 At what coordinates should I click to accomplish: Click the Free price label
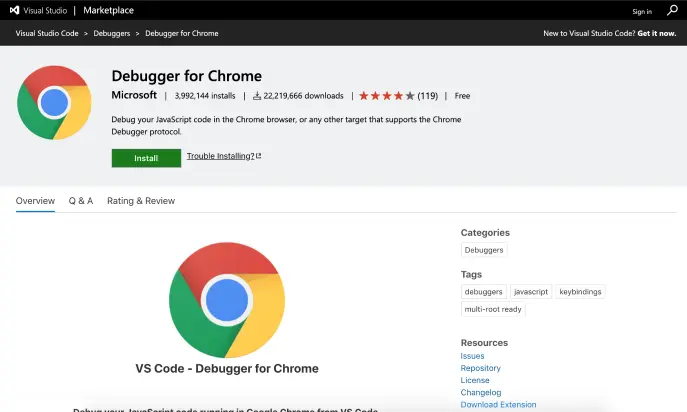click(x=462, y=96)
